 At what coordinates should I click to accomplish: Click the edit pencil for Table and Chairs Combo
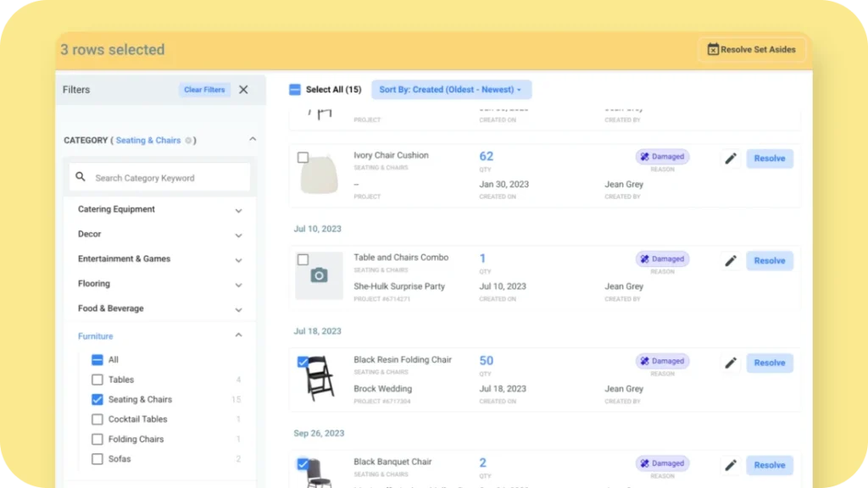pyautogui.click(x=730, y=261)
